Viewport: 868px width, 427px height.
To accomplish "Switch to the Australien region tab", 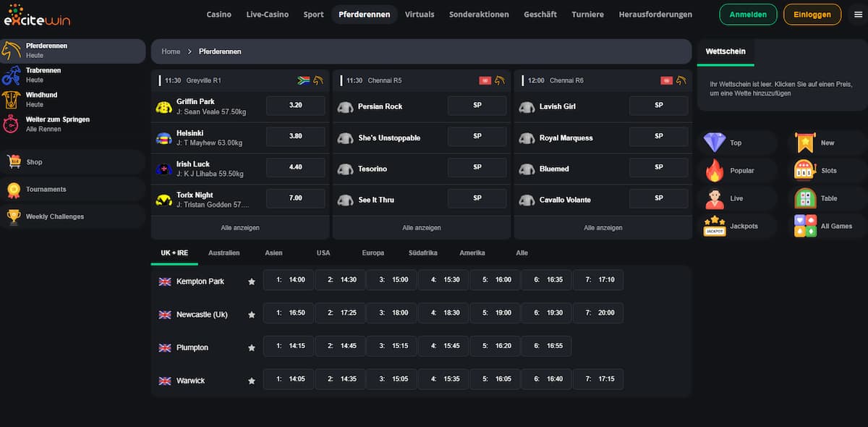I will tap(224, 253).
